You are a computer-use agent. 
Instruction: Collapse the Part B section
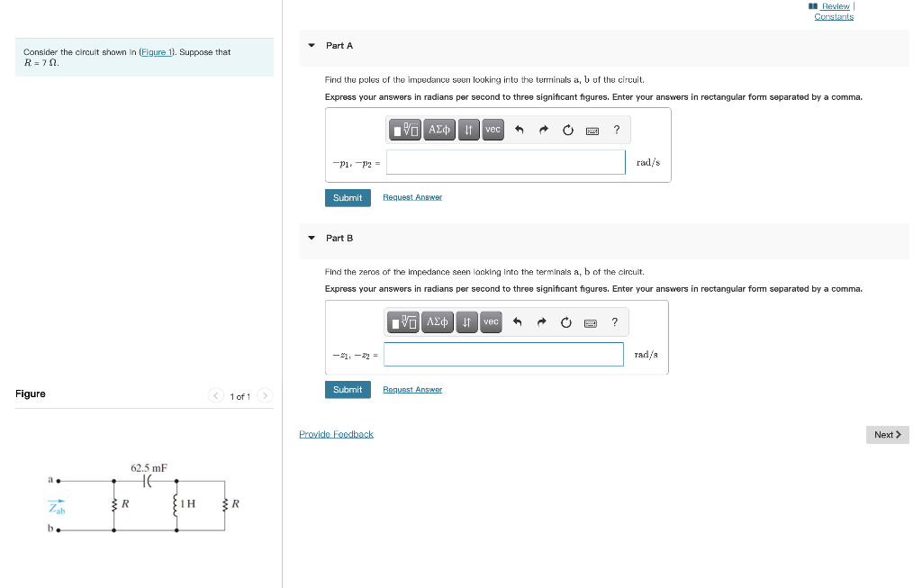(311, 238)
